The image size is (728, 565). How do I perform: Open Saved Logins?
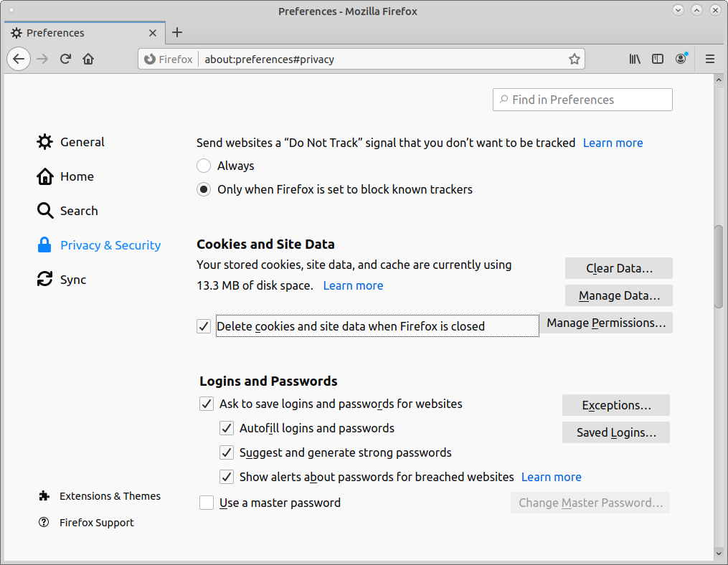coord(615,432)
